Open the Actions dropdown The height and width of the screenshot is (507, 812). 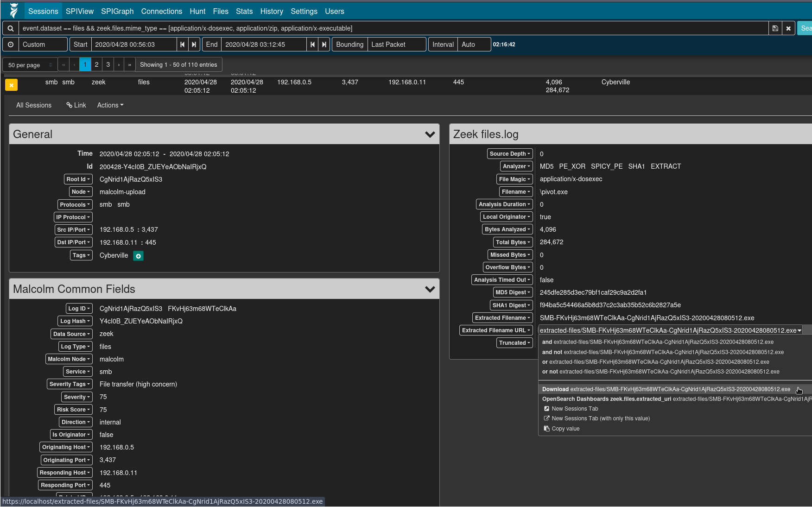click(110, 105)
